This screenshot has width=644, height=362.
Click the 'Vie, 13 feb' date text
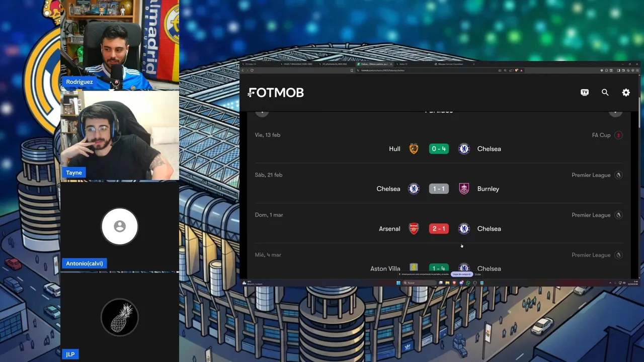pyautogui.click(x=268, y=135)
